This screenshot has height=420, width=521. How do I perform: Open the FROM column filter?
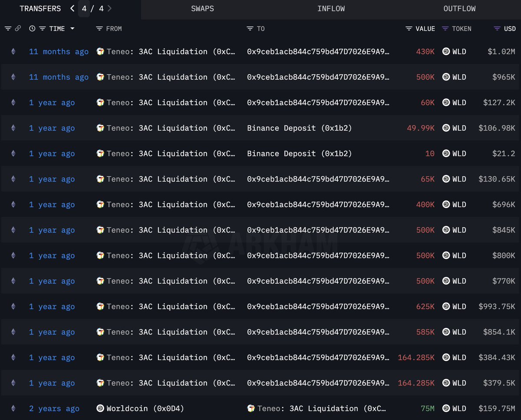[99, 29]
